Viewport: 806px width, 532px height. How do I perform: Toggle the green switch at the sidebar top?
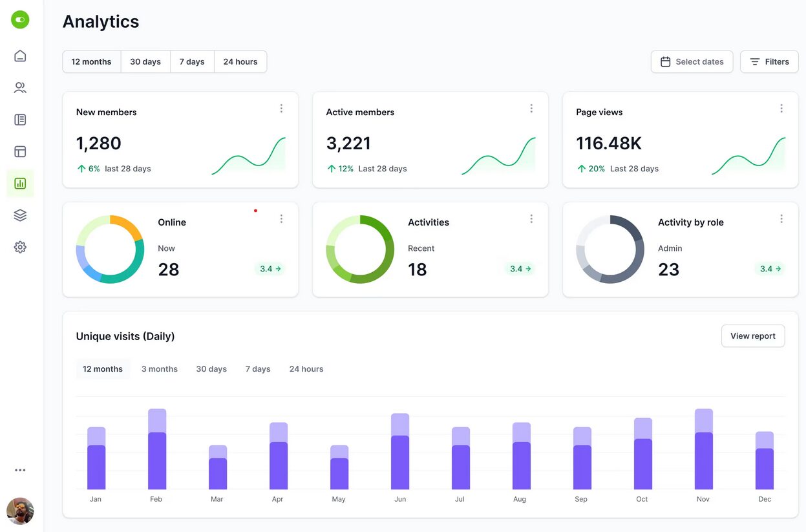(x=19, y=19)
